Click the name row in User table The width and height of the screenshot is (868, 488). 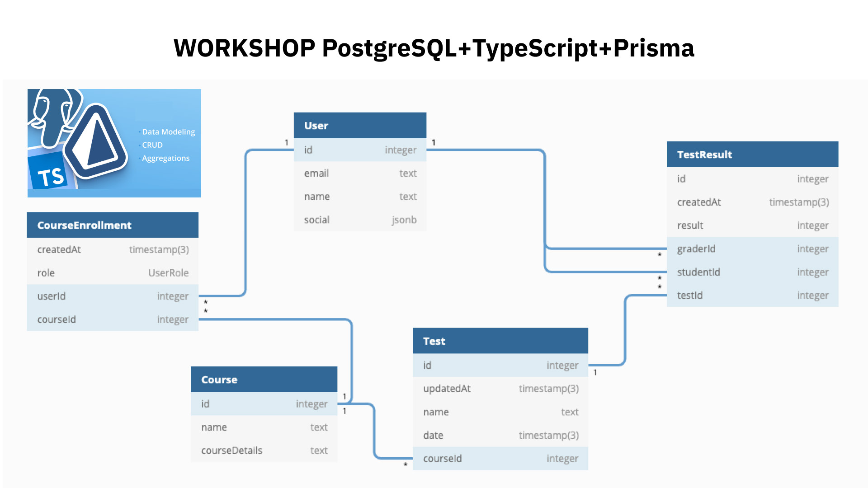[x=360, y=197]
